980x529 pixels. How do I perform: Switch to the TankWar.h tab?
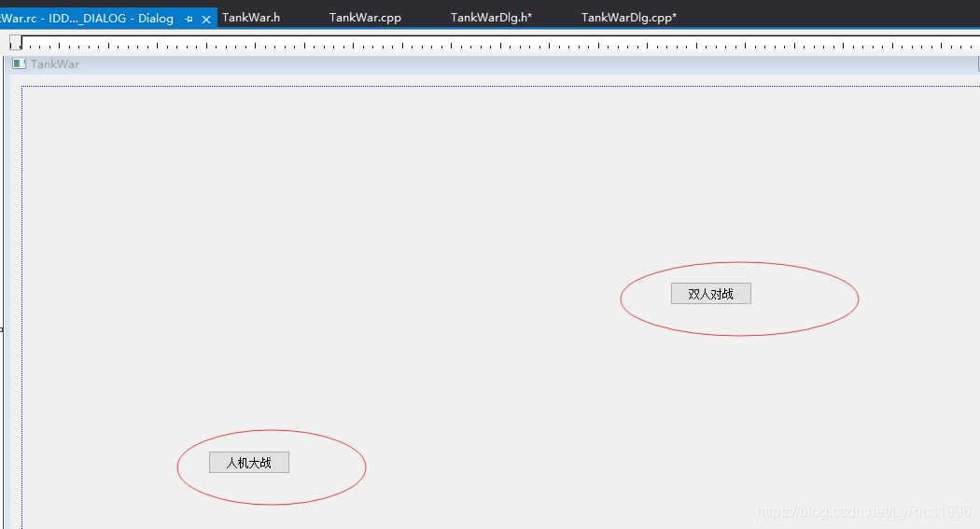(x=251, y=18)
